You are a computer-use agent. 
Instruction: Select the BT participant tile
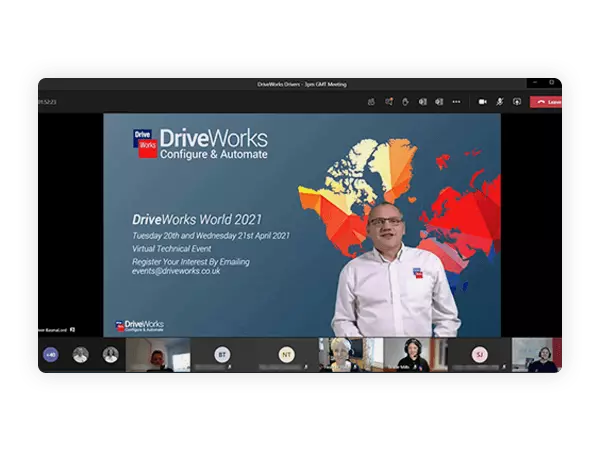click(x=222, y=355)
